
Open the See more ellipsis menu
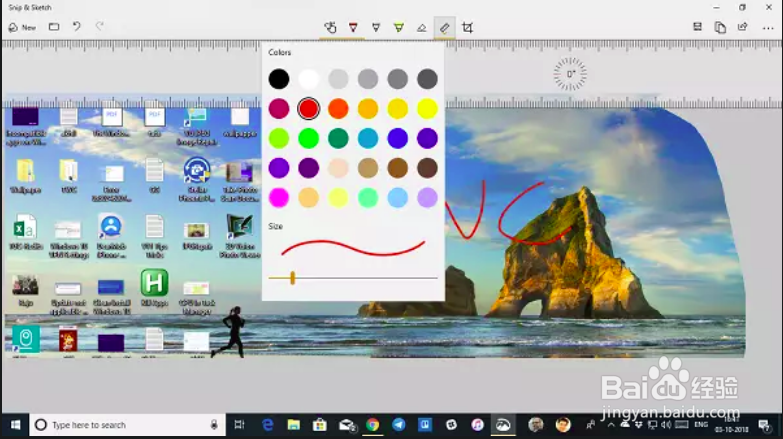[x=768, y=28]
